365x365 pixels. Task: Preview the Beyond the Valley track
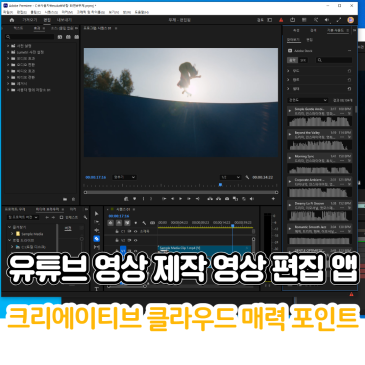click(290, 134)
